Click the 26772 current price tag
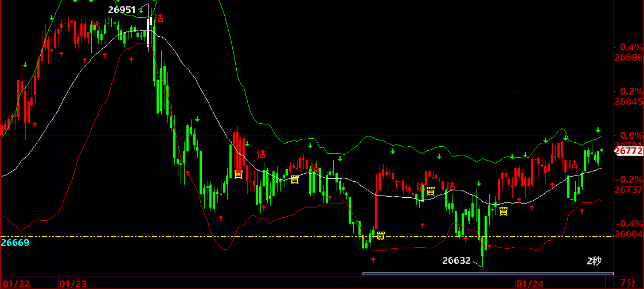The image size is (644, 289). pos(629,151)
